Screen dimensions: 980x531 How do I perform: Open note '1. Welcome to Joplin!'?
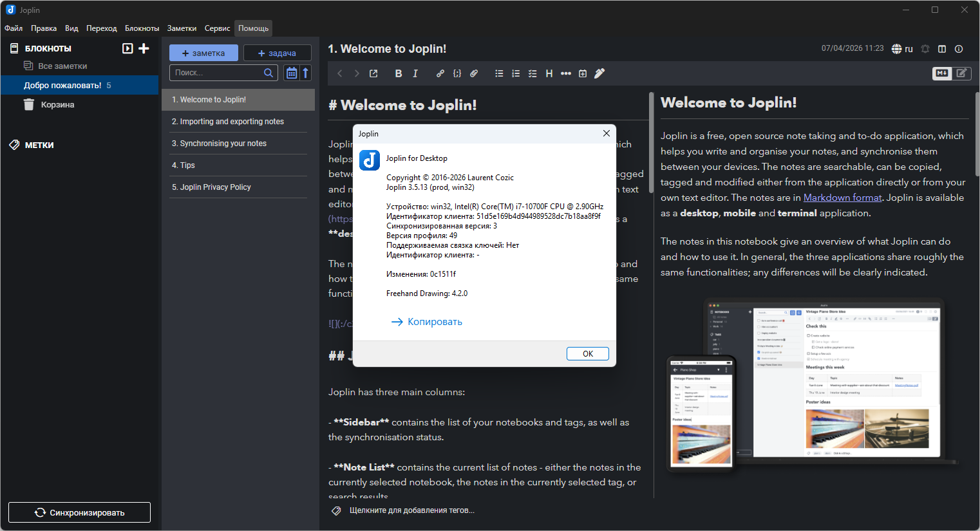(238, 100)
